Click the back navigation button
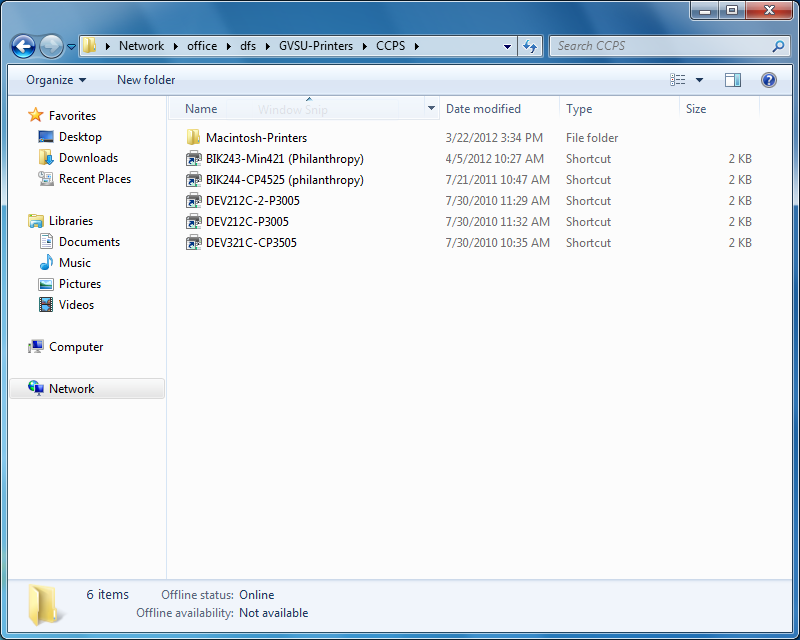800x640 pixels. (23, 45)
